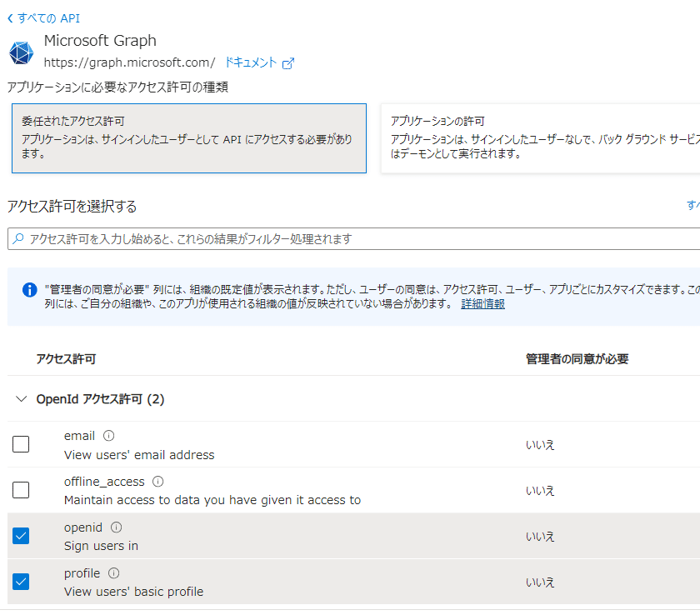Click info icon next to offline_access
The width and height of the screenshot is (700, 615).
point(158,481)
